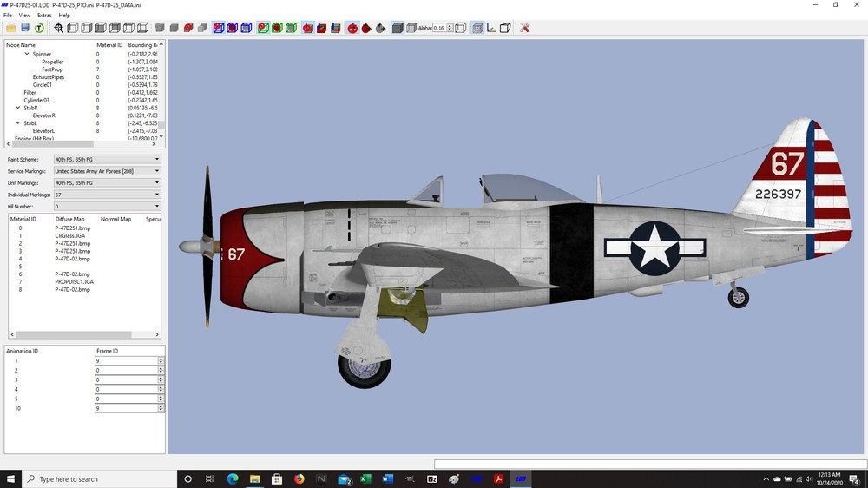Click the green circular reload icon
The image size is (868, 488).
click(39, 28)
